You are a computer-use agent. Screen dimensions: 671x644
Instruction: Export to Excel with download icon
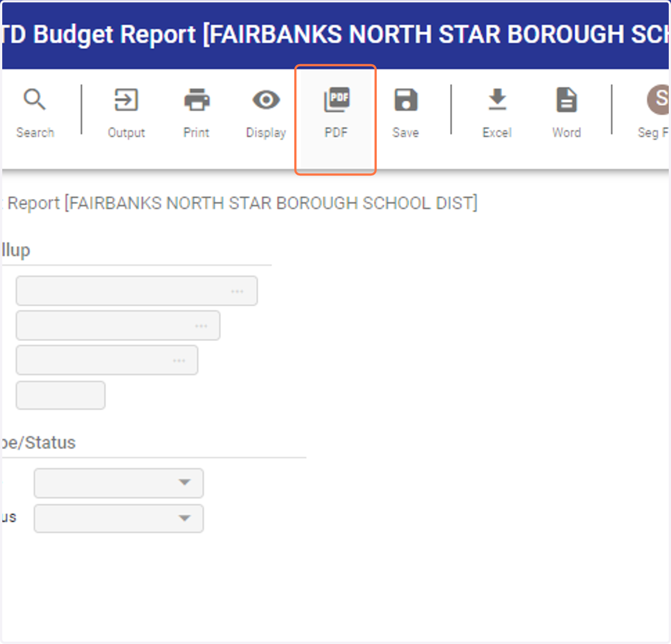(497, 100)
